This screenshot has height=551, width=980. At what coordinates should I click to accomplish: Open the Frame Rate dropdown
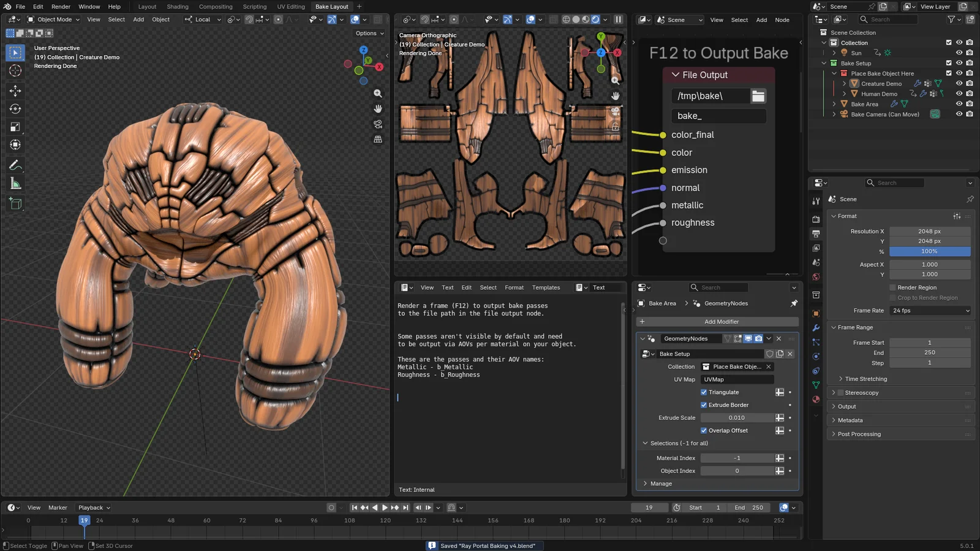[930, 311]
